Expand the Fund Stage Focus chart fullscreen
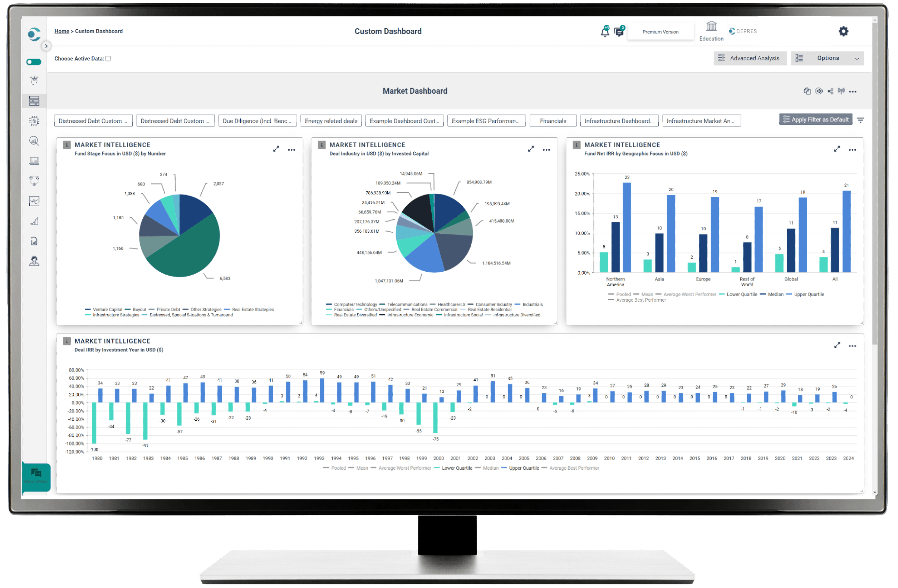898x588 pixels. [x=276, y=149]
